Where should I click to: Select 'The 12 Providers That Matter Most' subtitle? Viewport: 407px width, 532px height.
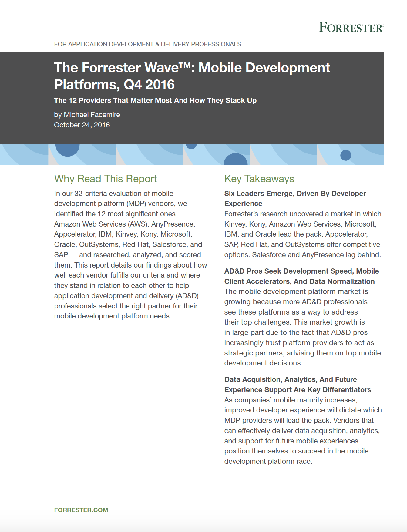point(155,100)
